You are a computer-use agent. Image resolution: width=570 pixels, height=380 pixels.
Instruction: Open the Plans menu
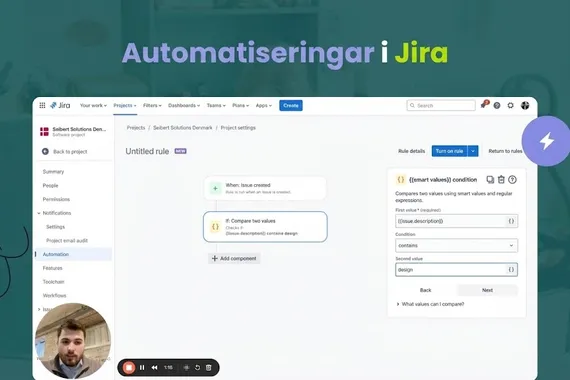coord(240,105)
